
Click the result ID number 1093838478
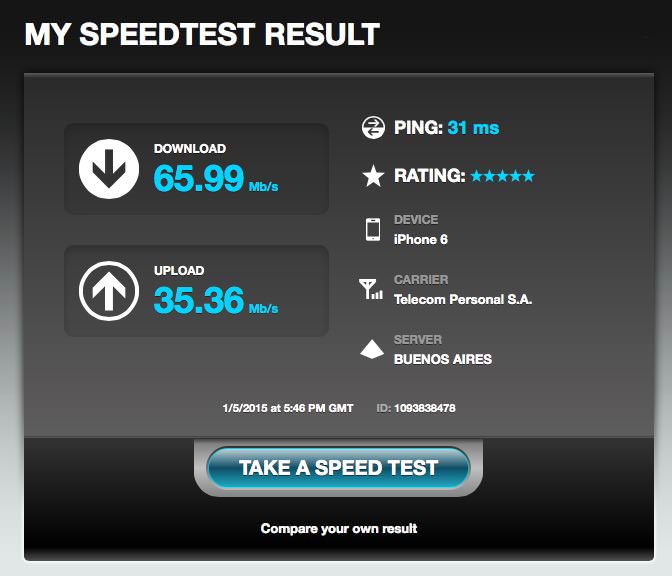tap(425, 408)
